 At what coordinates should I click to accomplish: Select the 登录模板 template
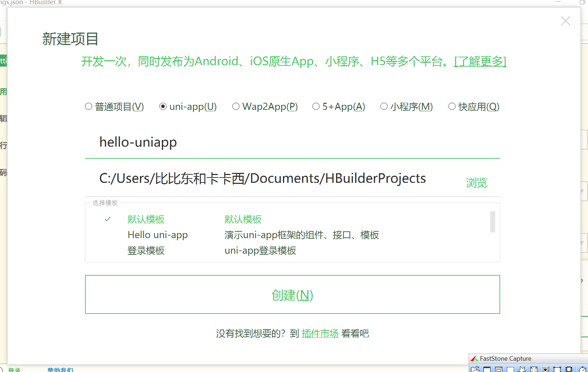pos(146,250)
